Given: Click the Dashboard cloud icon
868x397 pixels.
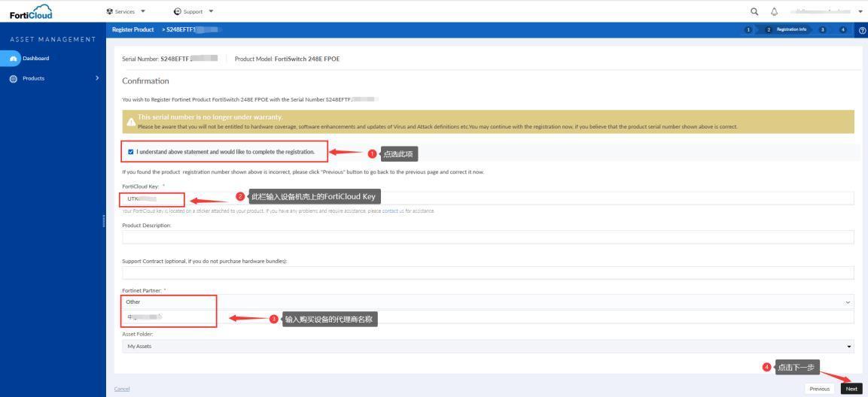Looking at the screenshot, I should pyautogui.click(x=14, y=59).
